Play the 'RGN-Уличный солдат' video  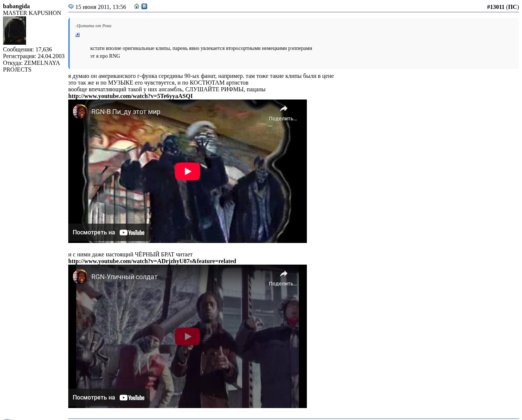point(187,337)
